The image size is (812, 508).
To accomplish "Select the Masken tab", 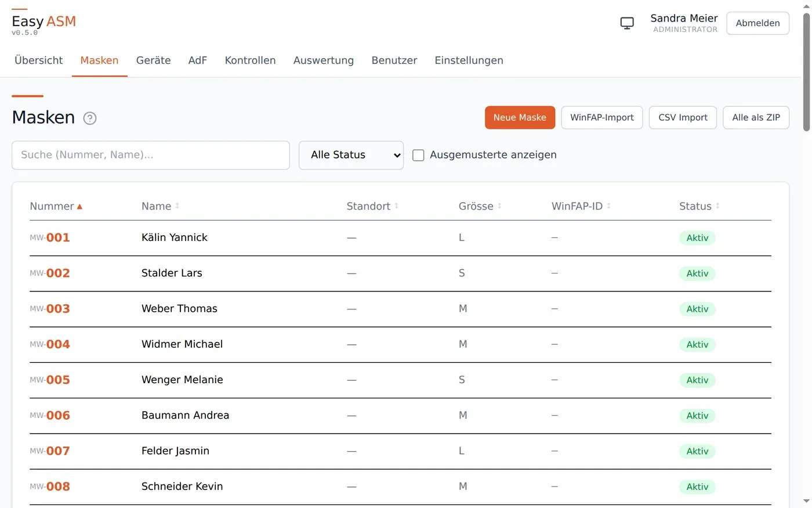I will pyautogui.click(x=99, y=60).
